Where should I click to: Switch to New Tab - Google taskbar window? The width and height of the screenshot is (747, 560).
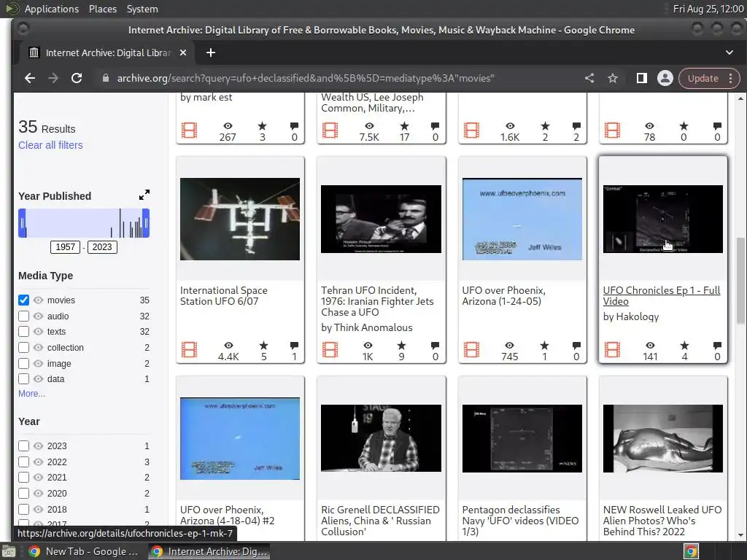[x=84, y=551]
